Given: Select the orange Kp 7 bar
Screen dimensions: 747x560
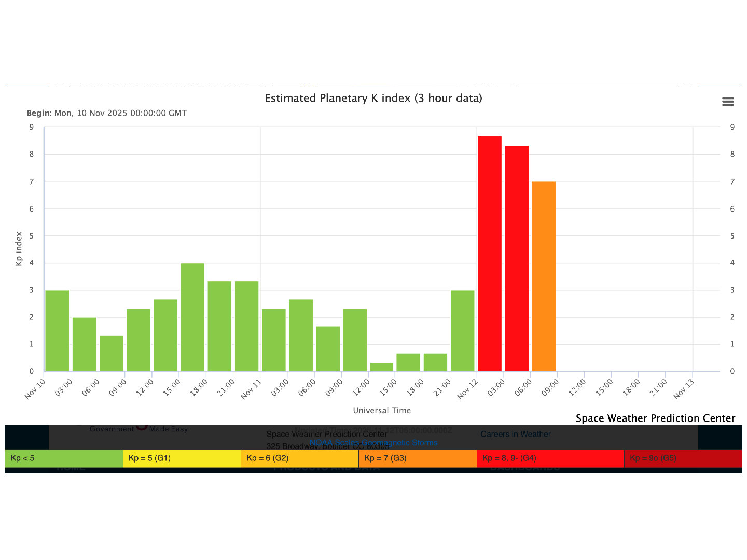Looking at the screenshot, I should pos(543,276).
